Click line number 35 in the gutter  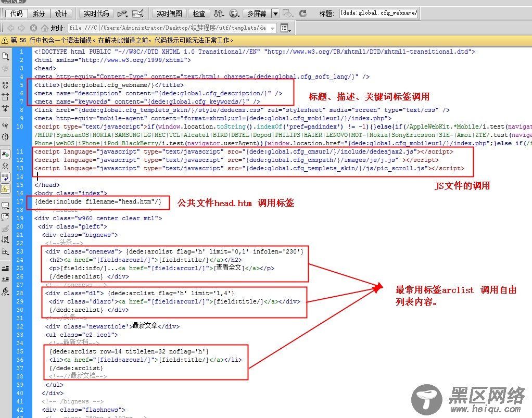tap(20, 351)
